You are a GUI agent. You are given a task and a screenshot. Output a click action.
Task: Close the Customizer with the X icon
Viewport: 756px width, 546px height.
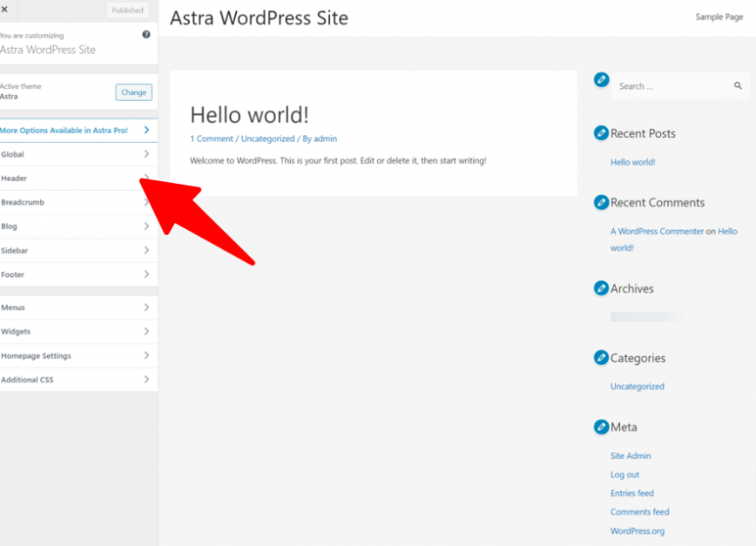click(4, 9)
